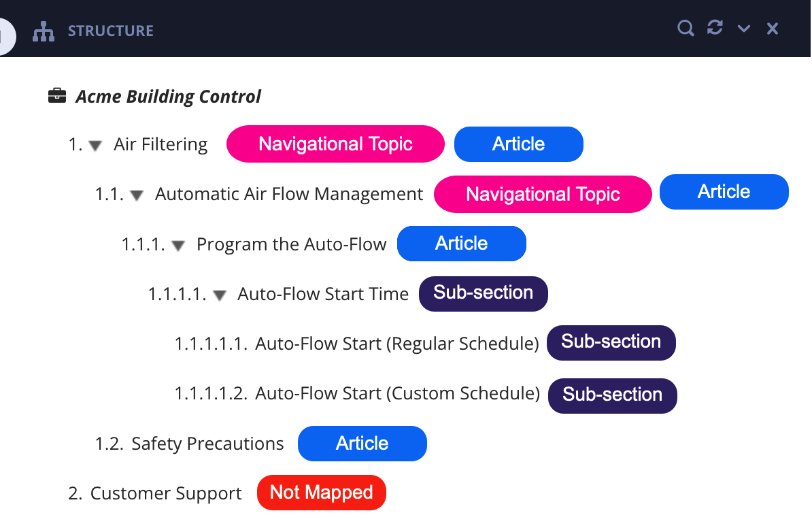
Task: Click the STRUCTURE panel title
Action: [110, 30]
